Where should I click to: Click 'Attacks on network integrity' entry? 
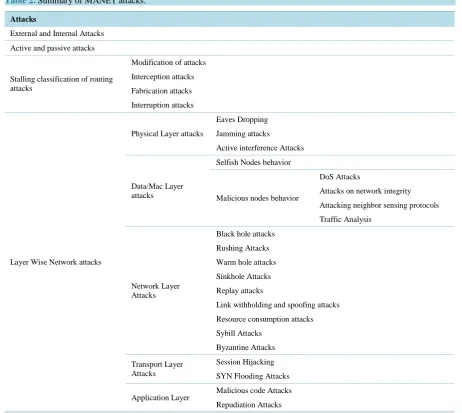coord(365,191)
